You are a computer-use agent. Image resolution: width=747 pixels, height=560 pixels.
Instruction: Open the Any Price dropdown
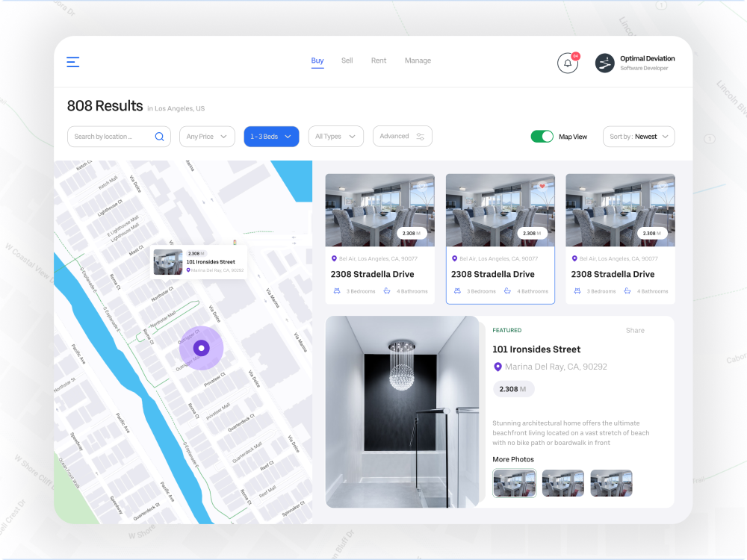coord(207,136)
